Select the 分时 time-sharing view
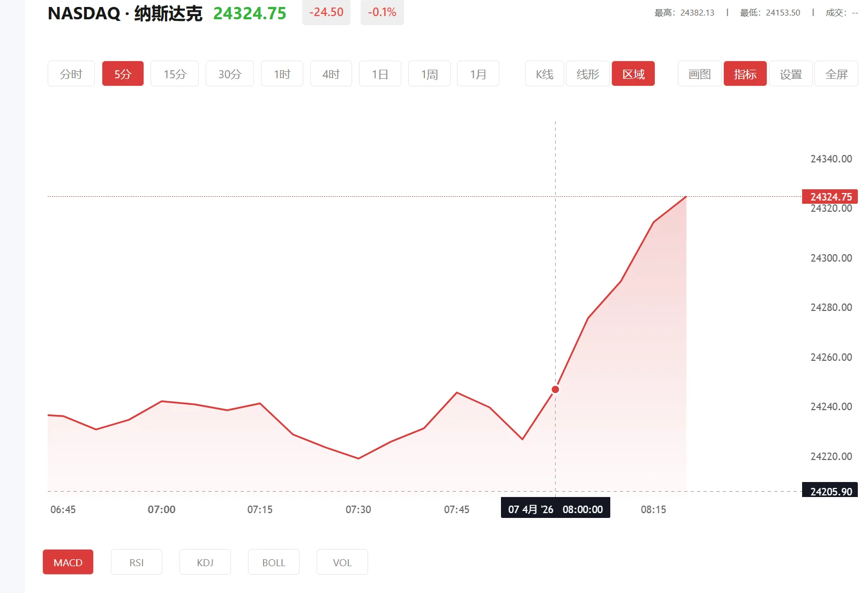This screenshot has width=868, height=593. (71, 73)
